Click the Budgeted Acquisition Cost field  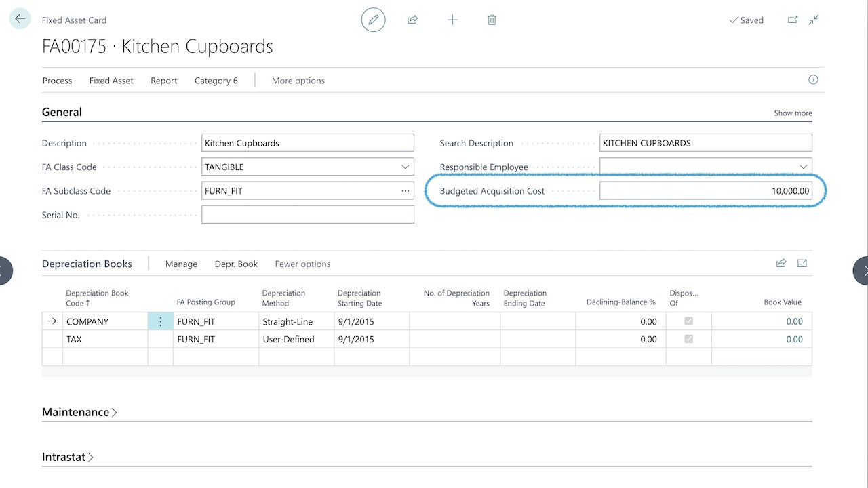click(705, 191)
